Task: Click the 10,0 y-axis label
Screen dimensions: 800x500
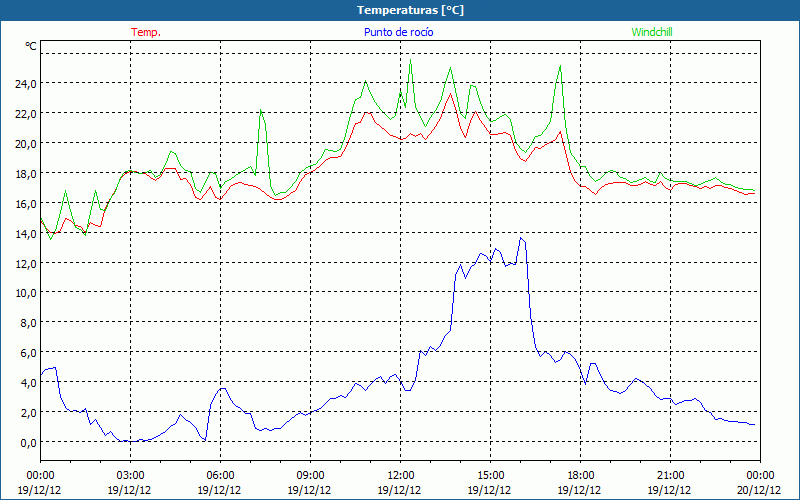Action: [x=24, y=292]
